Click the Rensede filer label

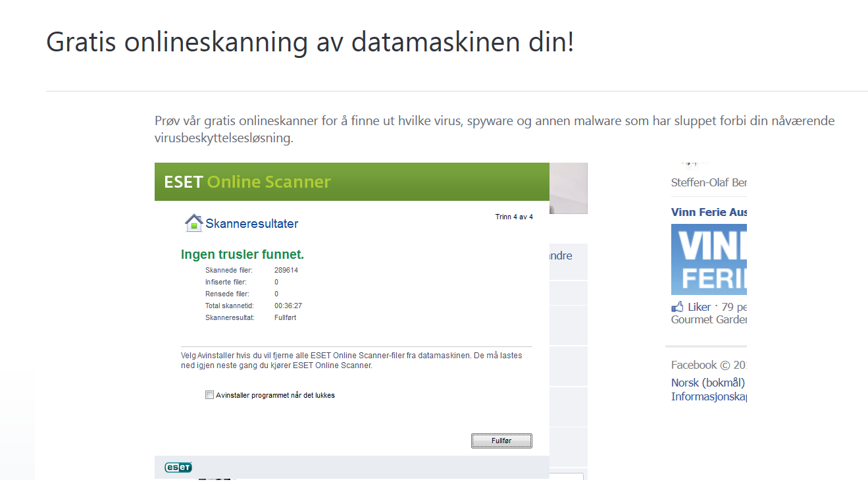pyautogui.click(x=227, y=294)
